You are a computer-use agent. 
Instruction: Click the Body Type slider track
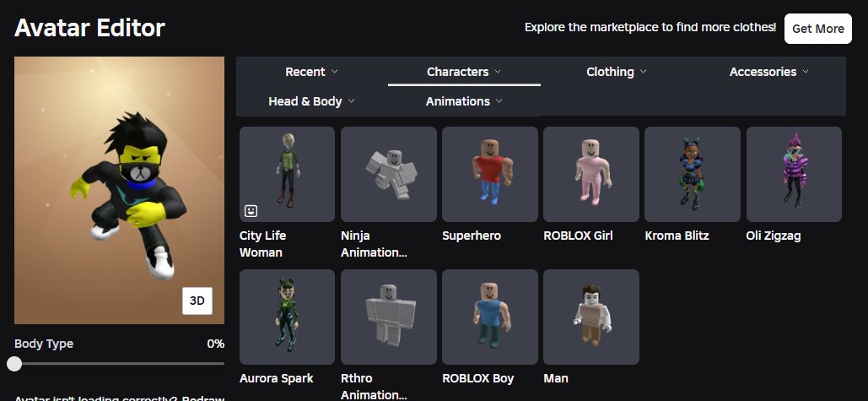tap(119, 364)
